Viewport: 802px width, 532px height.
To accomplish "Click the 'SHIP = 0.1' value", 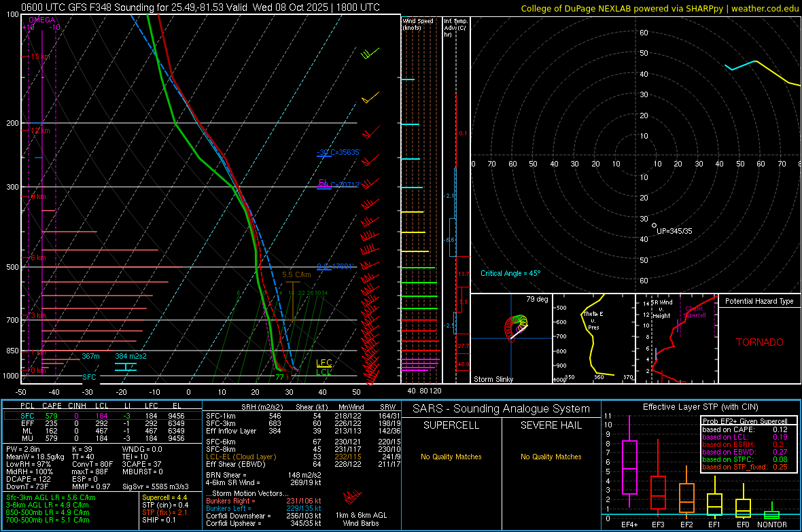I will 158,520.
